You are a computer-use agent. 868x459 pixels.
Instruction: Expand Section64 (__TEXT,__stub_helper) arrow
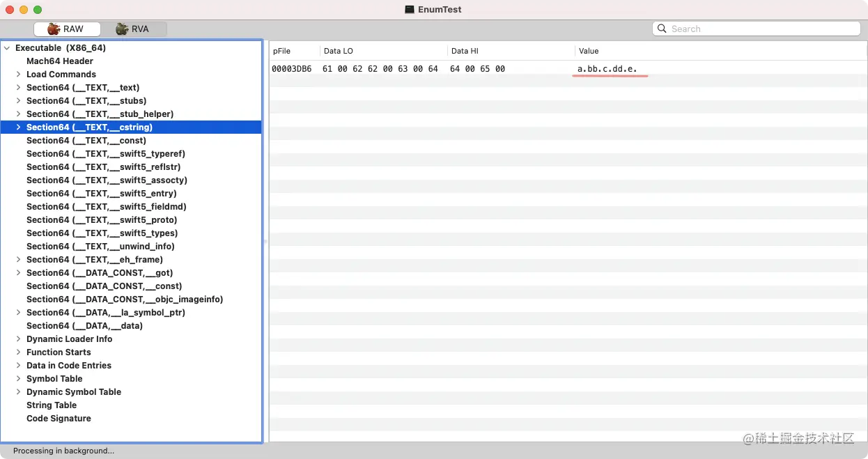[19, 114]
